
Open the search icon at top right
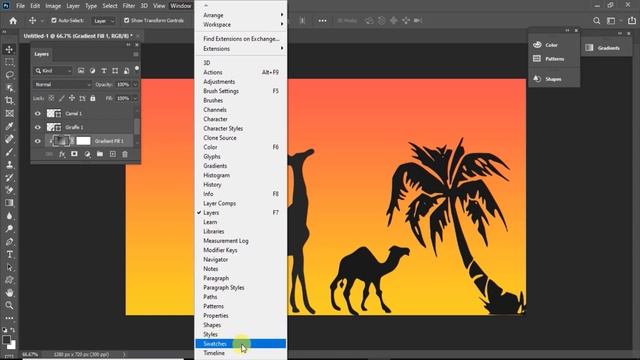pos(596,20)
